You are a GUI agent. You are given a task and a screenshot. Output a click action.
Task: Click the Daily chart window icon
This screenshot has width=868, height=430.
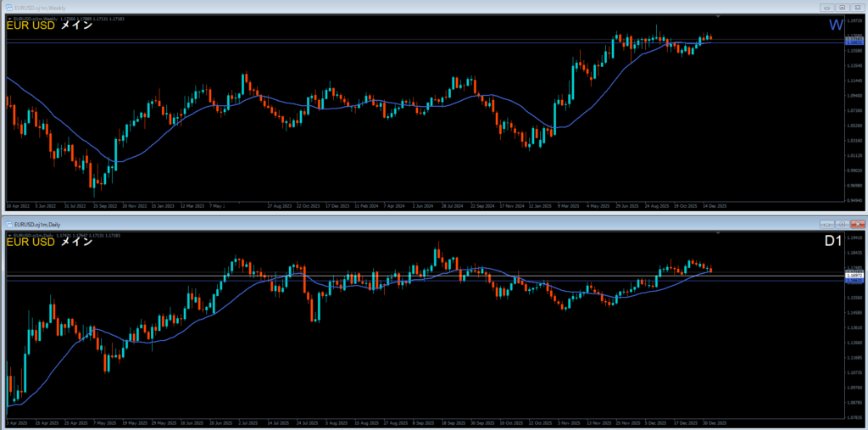(9, 223)
